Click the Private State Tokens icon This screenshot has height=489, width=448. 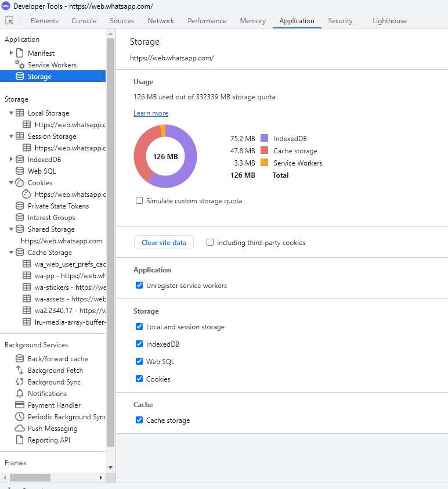(20, 206)
